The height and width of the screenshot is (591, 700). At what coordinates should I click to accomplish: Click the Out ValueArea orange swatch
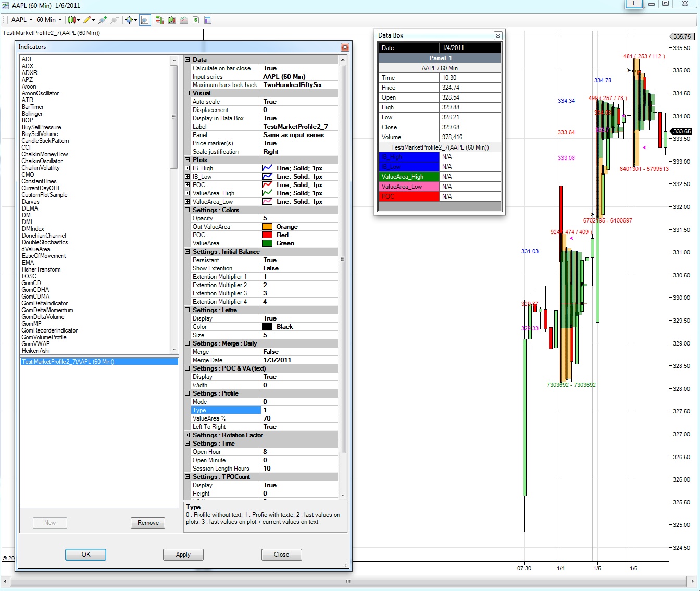(x=267, y=227)
